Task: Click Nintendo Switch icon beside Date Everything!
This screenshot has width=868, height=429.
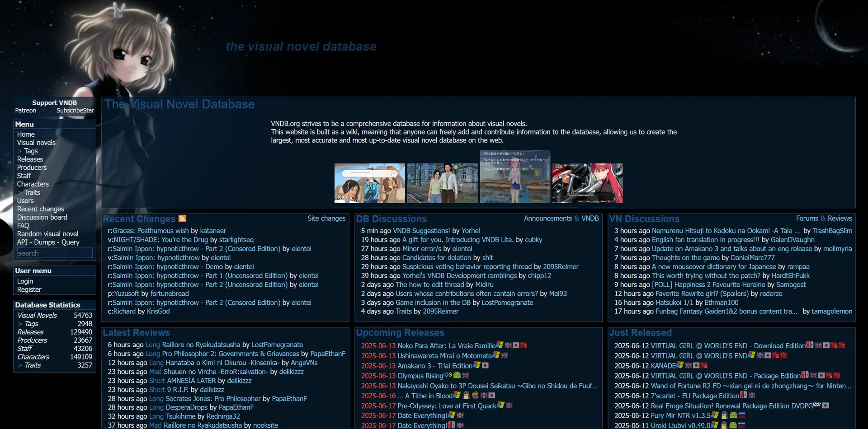Action: point(451,424)
